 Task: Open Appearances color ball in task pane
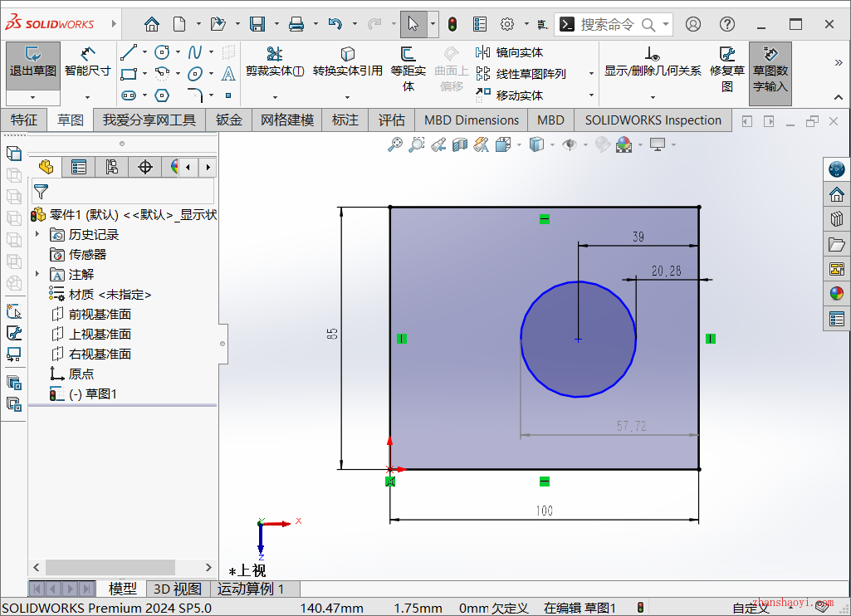(x=837, y=294)
